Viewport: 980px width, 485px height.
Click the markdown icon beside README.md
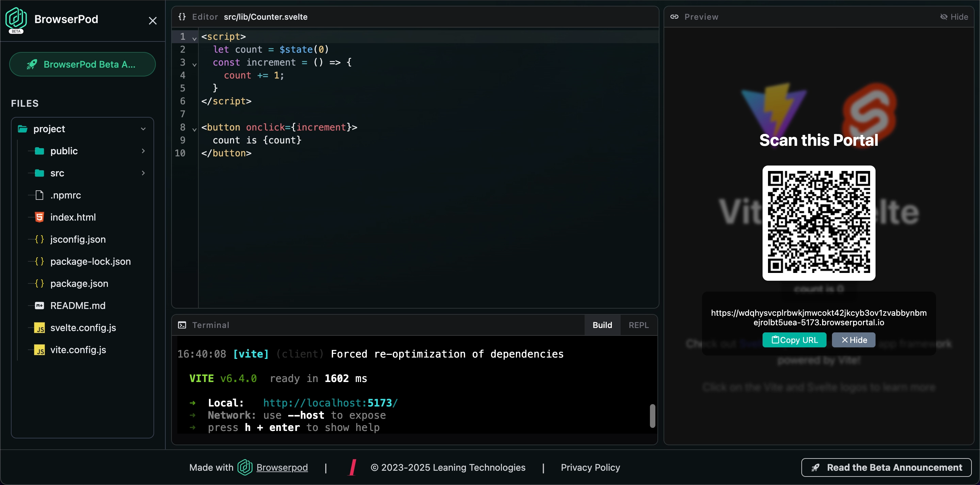[x=39, y=306]
